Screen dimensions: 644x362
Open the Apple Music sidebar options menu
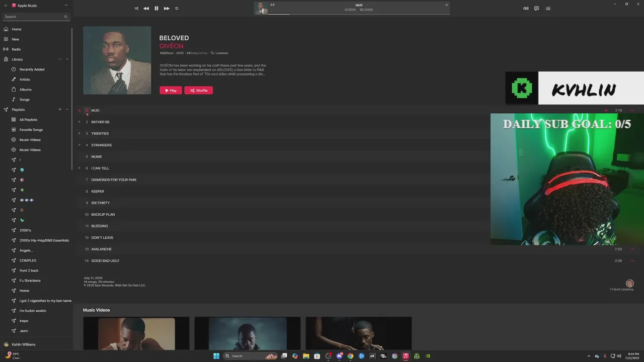(x=66, y=6)
